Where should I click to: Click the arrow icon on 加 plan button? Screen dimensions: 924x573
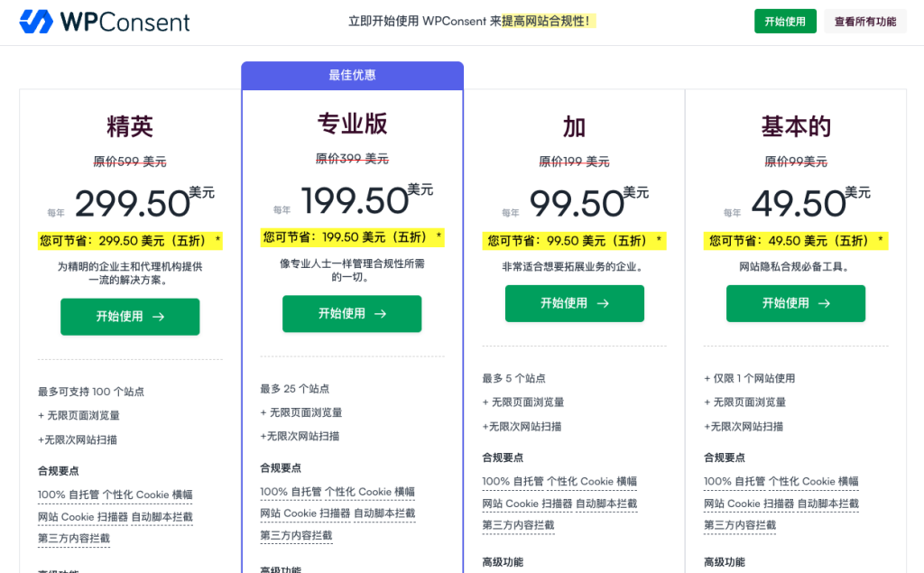pyautogui.click(x=603, y=303)
